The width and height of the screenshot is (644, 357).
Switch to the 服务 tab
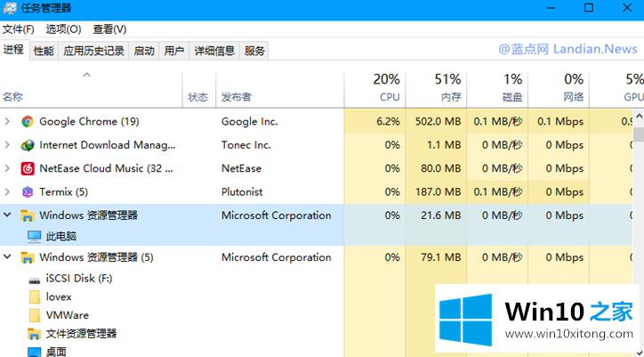(254, 51)
